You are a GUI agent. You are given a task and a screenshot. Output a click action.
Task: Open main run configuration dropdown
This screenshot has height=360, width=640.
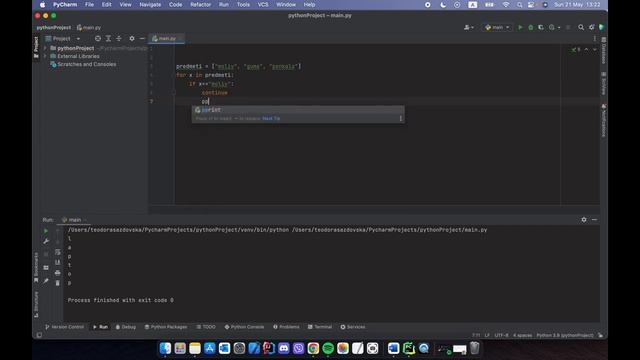pos(497,27)
